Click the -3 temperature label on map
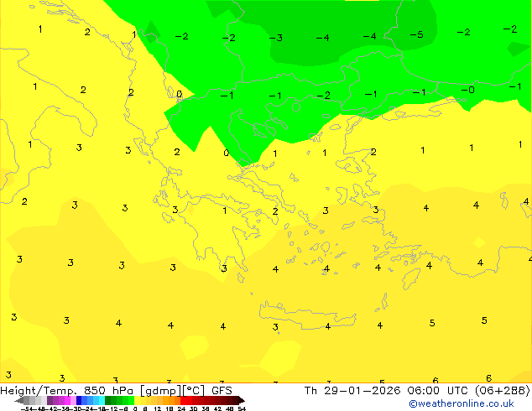The width and height of the screenshot is (532, 411). click(276, 38)
